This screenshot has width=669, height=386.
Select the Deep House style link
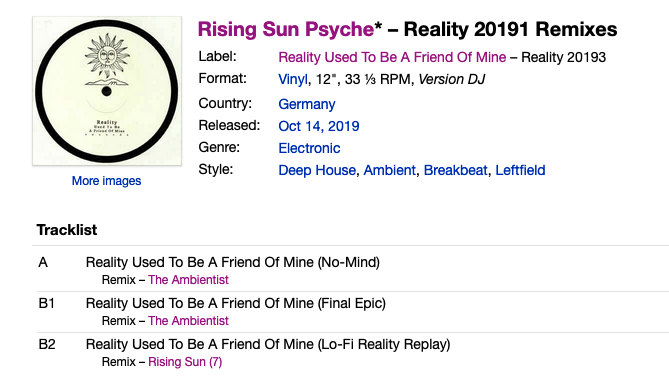point(317,170)
